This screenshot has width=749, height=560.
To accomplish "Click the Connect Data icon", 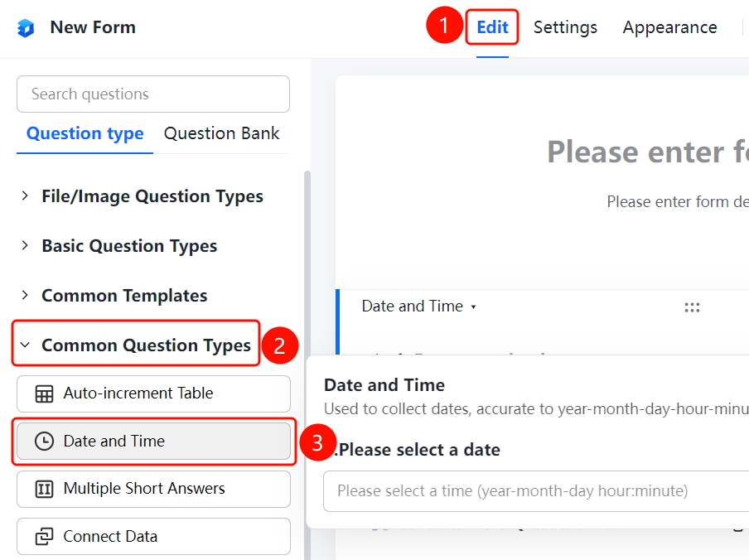I will tap(44, 537).
